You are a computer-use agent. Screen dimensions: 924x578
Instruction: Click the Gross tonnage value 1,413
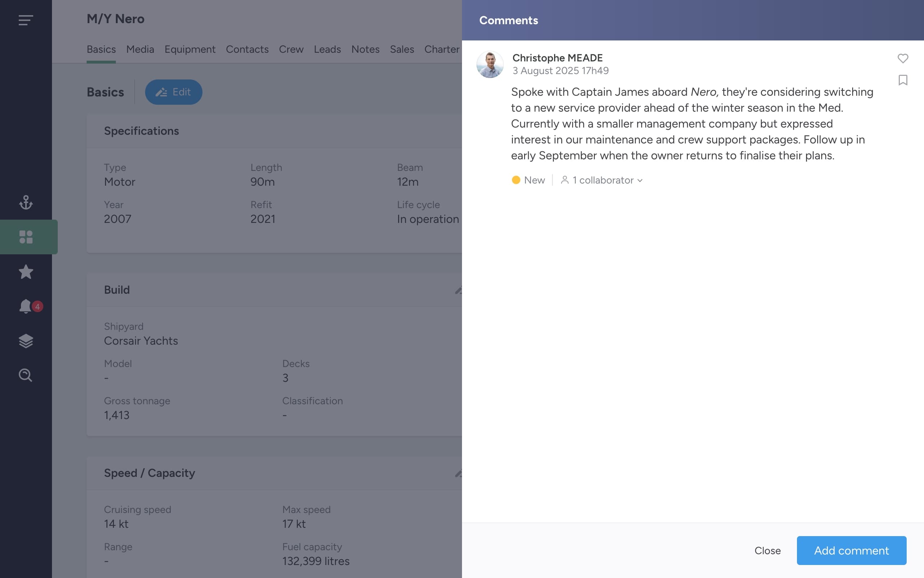click(x=117, y=415)
